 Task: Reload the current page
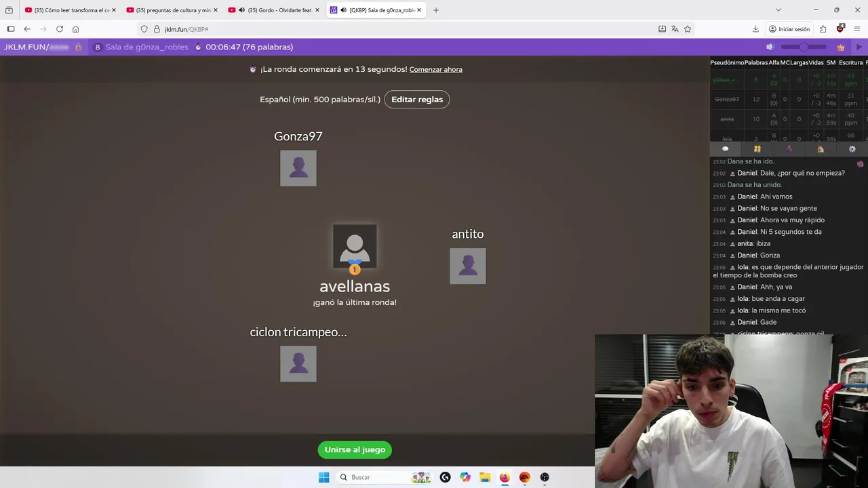60,29
